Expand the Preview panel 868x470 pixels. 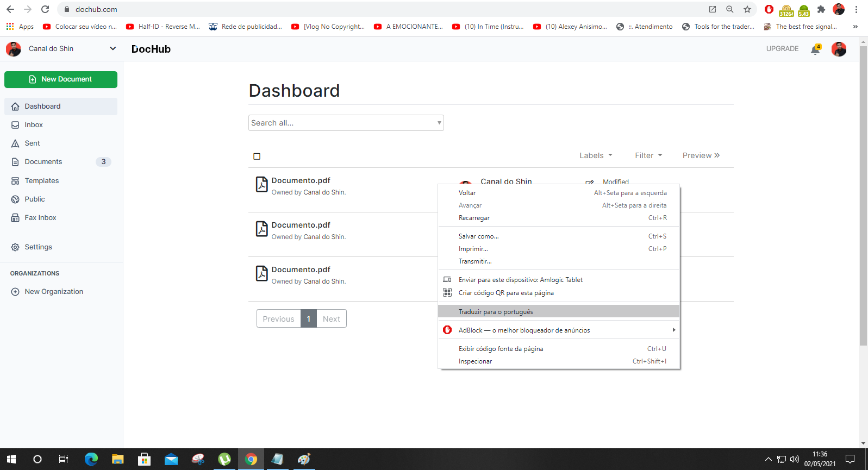[701, 155]
